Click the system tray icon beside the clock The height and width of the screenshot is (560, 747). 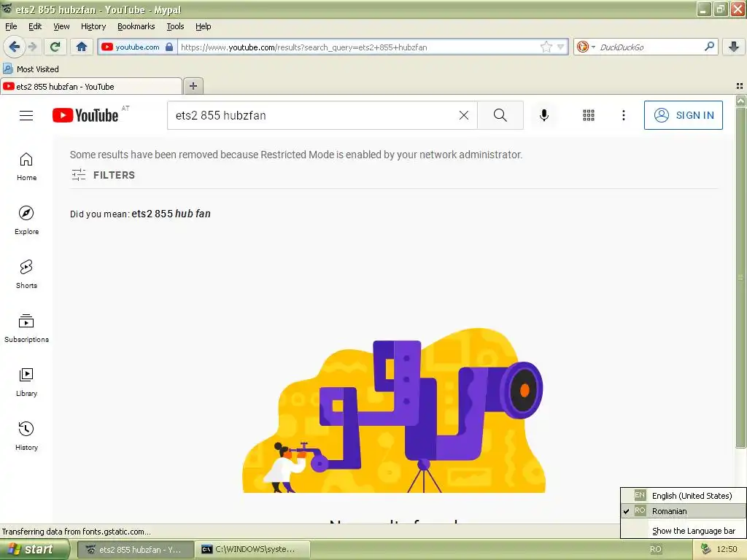point(706,549)
